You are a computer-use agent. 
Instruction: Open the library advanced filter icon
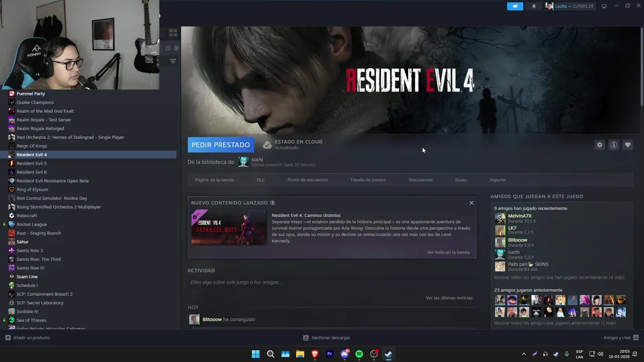point(173,61)
